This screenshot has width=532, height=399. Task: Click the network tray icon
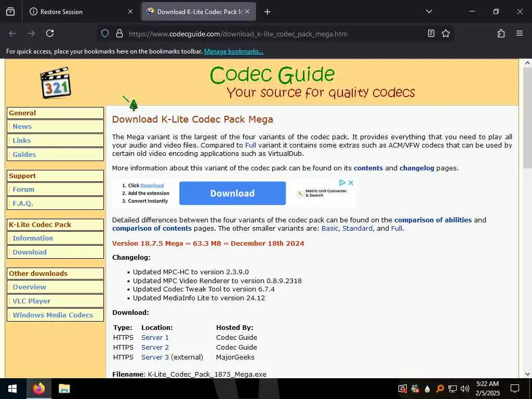(453, 389)
